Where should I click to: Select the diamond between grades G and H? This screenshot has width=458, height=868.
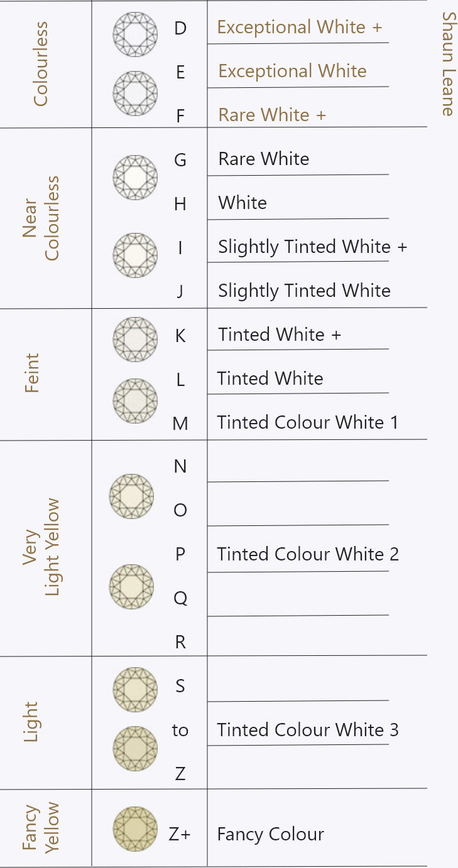point(135,177)
